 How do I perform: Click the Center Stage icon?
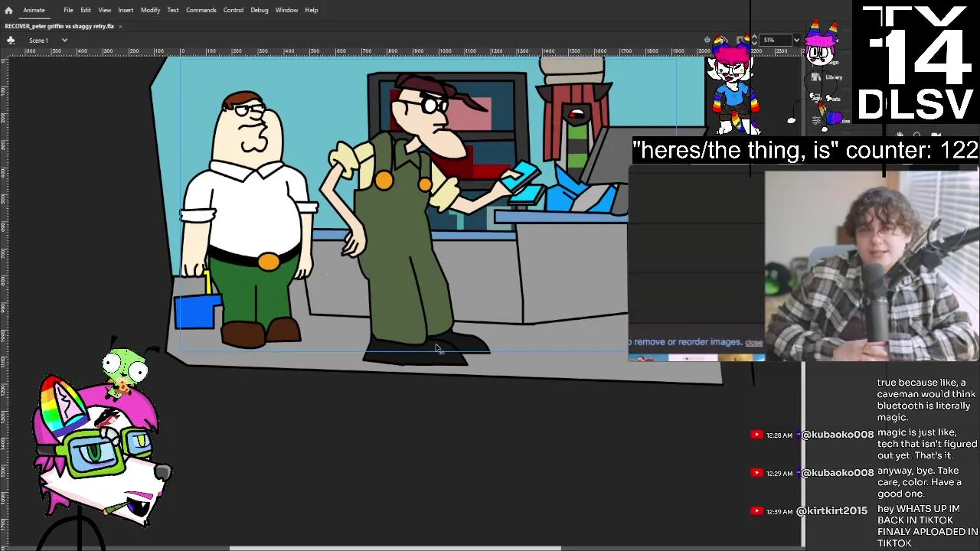[x=707, y=40]
